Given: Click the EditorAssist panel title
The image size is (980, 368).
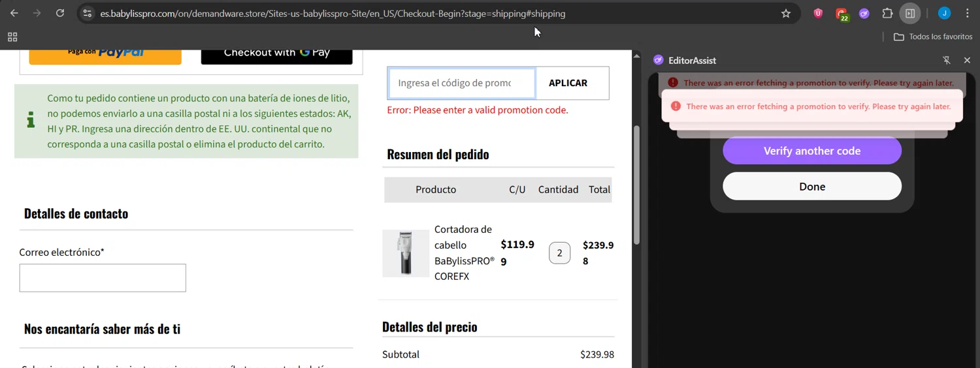Looking at the screenshot, I should click(x=692, y=60).
